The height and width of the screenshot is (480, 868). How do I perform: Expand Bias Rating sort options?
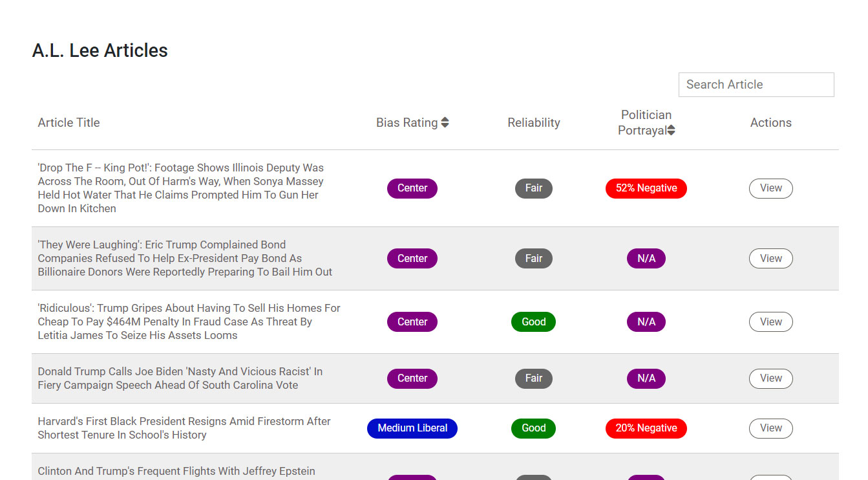point(446,122)
